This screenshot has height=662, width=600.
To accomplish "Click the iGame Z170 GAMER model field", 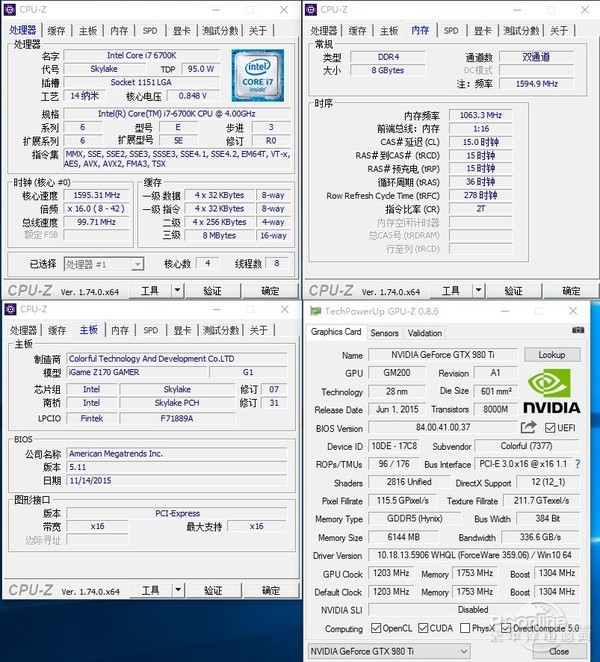I will click(x=137, y=372).
